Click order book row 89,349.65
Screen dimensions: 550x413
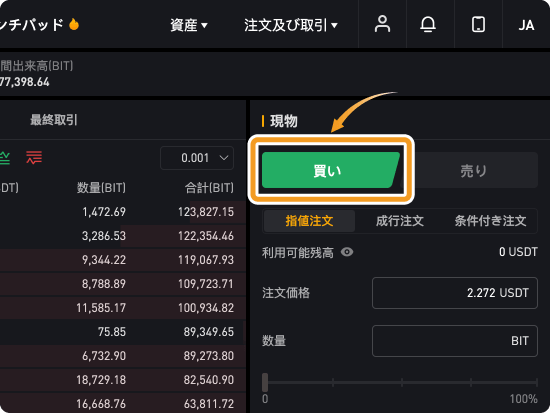click(123, 332)
